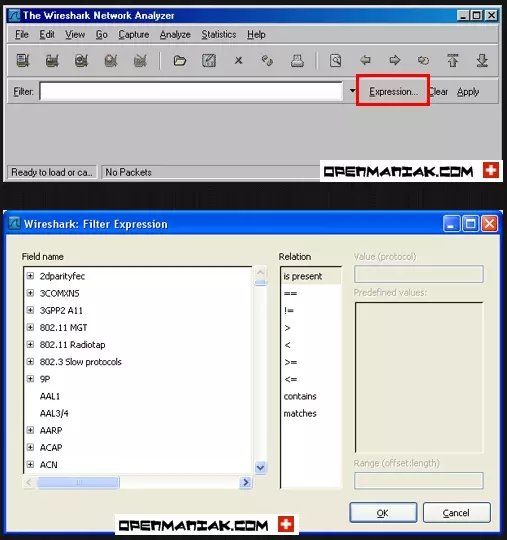
Task: Expand the 2dparityfec tree node
Action: 30,276
